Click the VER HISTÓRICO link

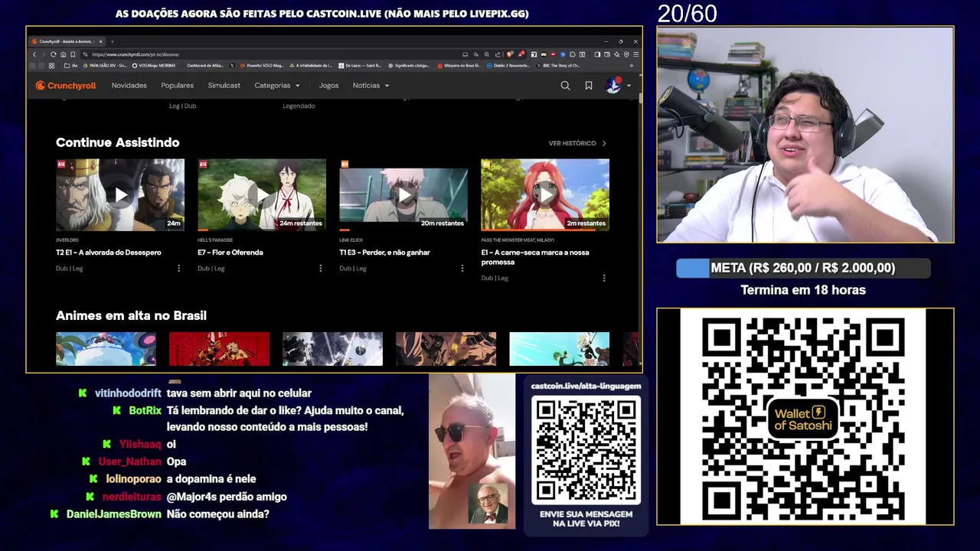pyautogui.click(x=577, y=143)
